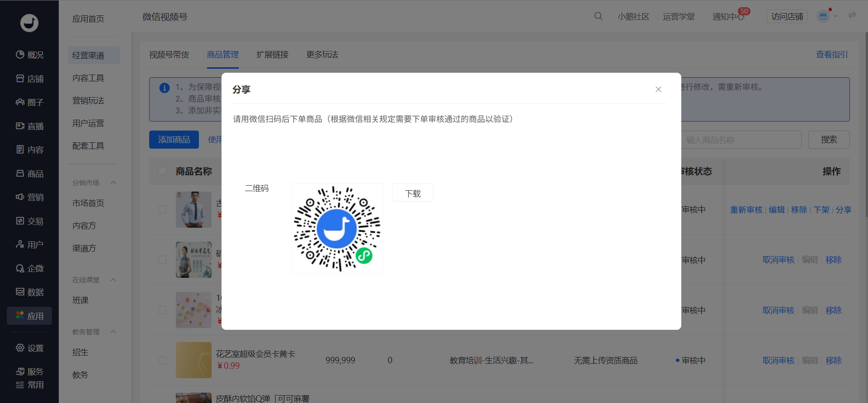The image size is (868, 403).
Task: Open 企微 section in left sidebar
Action: tap(29, 268)
